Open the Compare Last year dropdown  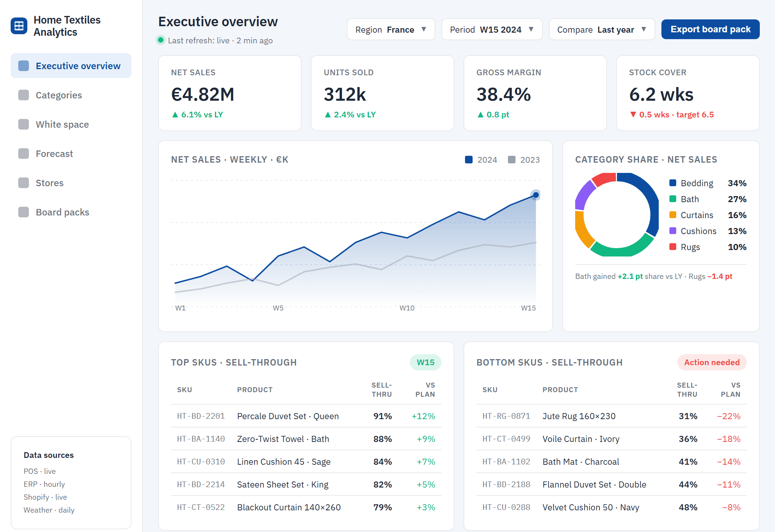(602, 29)
